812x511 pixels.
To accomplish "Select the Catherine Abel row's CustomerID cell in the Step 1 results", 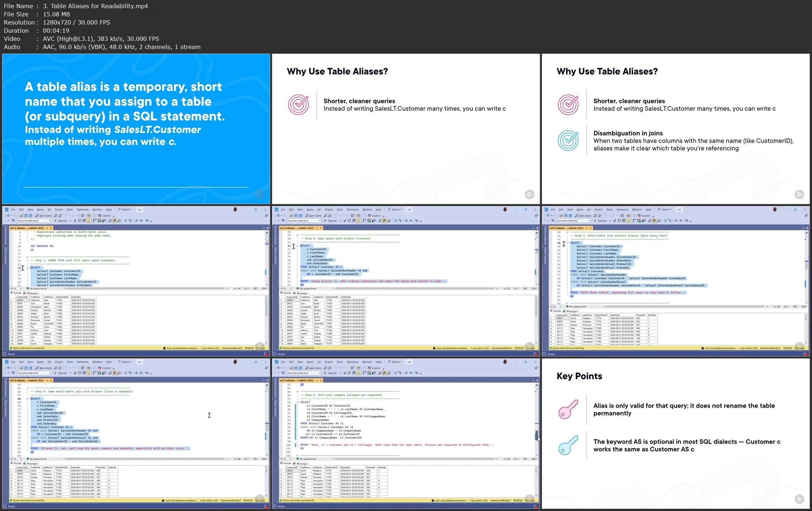I will click(21, 300).
